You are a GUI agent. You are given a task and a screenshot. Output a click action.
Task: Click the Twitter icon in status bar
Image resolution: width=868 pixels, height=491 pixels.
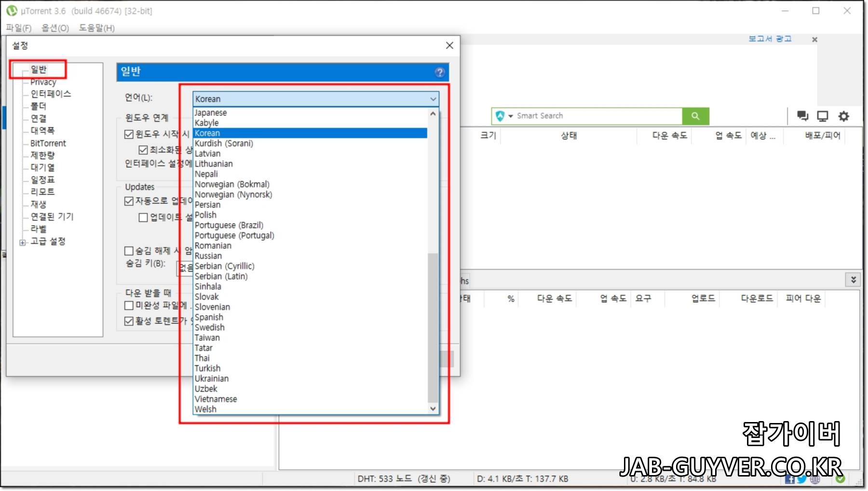pos(802,479)
